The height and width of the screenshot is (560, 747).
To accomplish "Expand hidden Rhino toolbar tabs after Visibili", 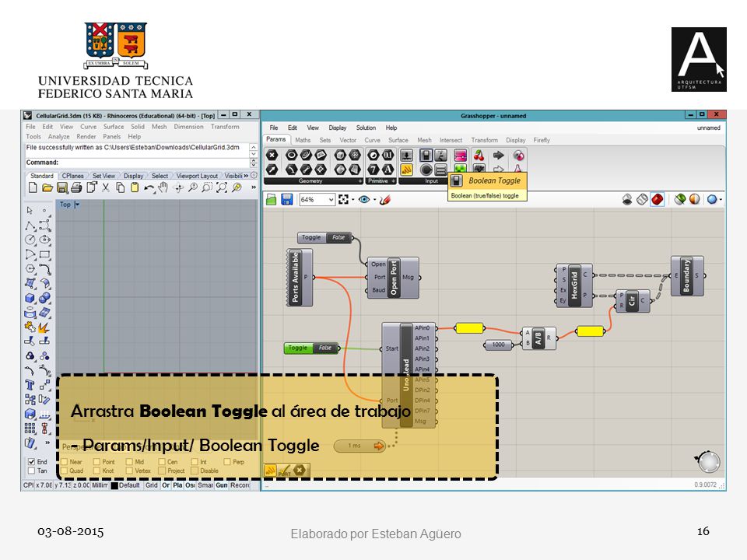I will (x=246, y=176).
